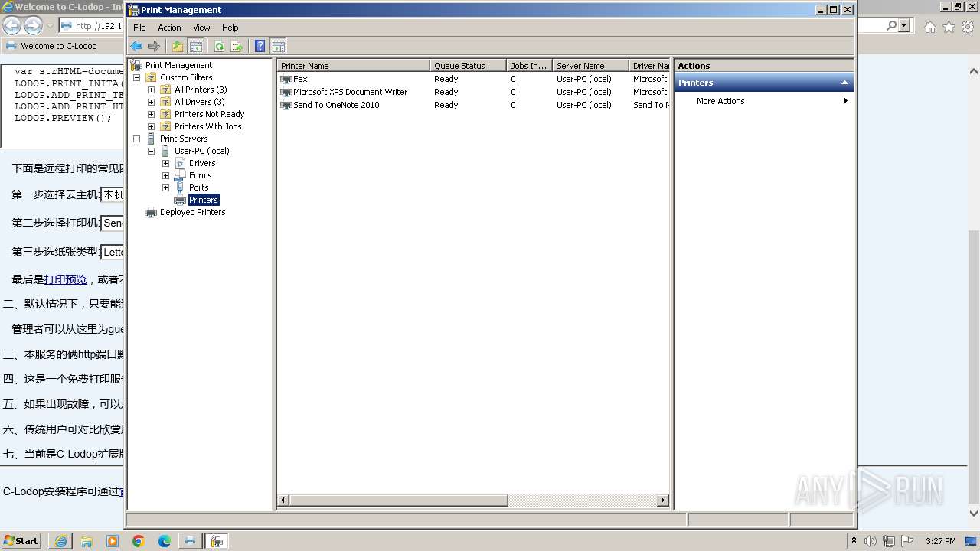Click the horizontal scrollbar thumb in the printer list
The width and height of the screenshot is (980, 551).
tap(399, 500)
